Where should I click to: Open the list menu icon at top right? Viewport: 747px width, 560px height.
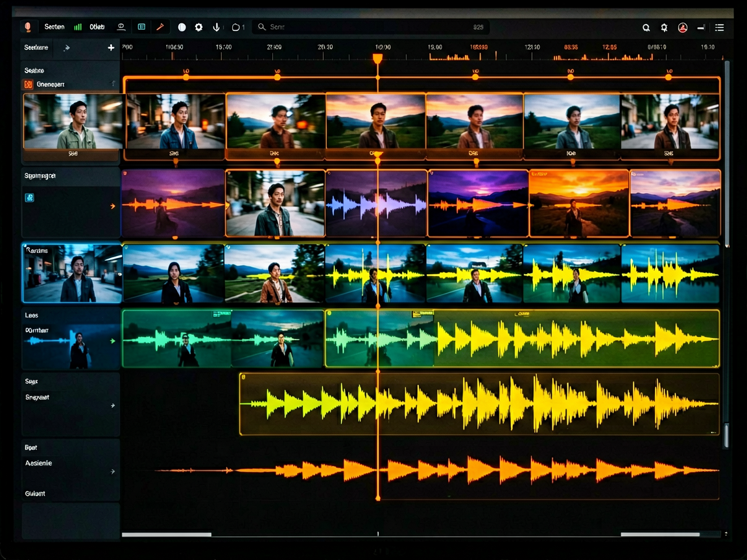point(719,28)
